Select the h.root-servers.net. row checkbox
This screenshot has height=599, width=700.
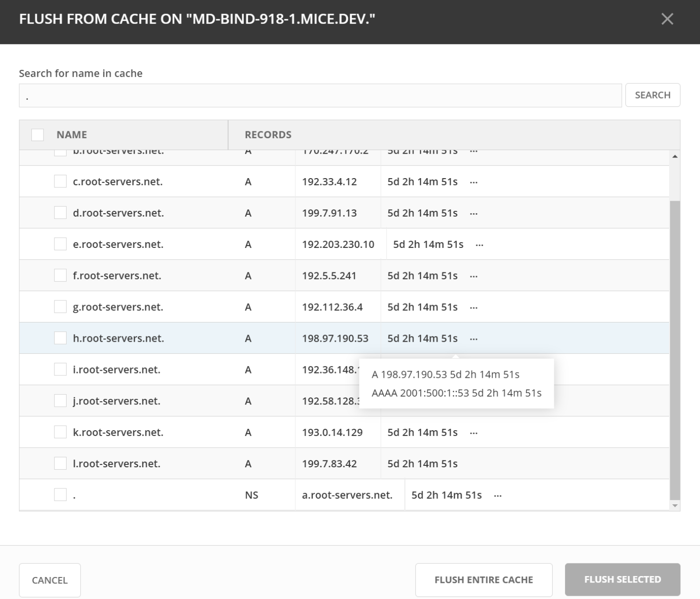coord(60,338)
